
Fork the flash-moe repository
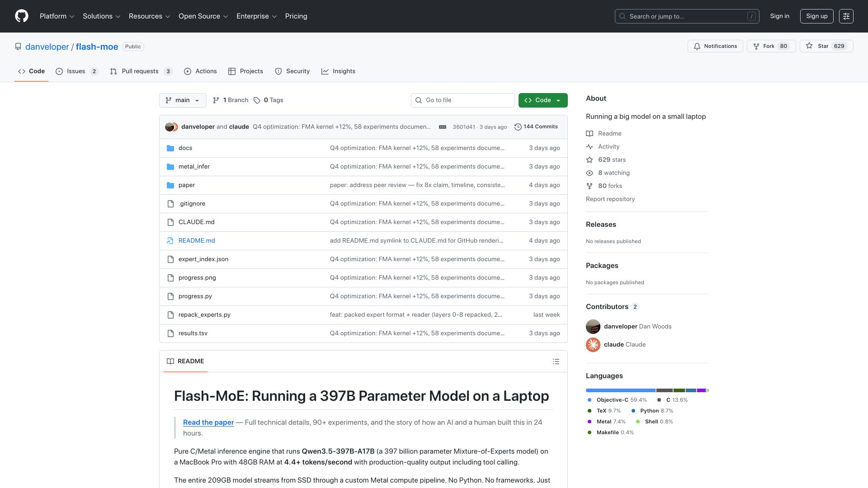click(x=771, y=46)
